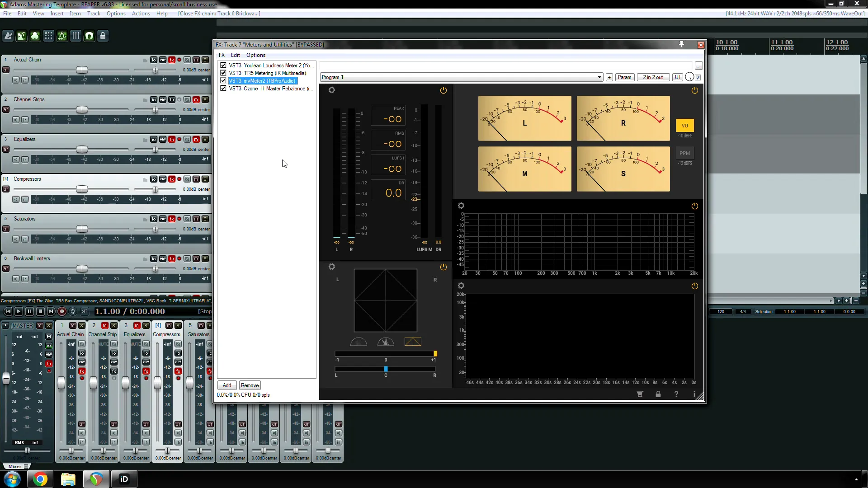
Task: Select the Options menu in FX chain window
Action: coord(255,55)
